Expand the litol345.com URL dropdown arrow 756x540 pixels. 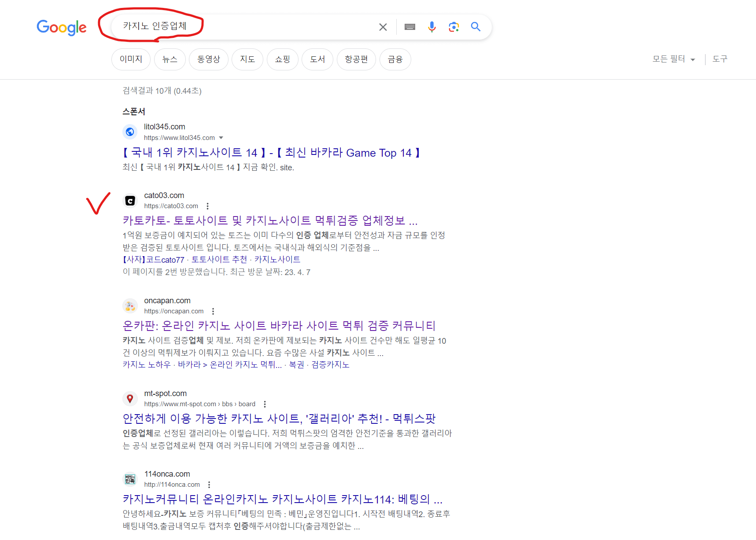click(221, 138)
